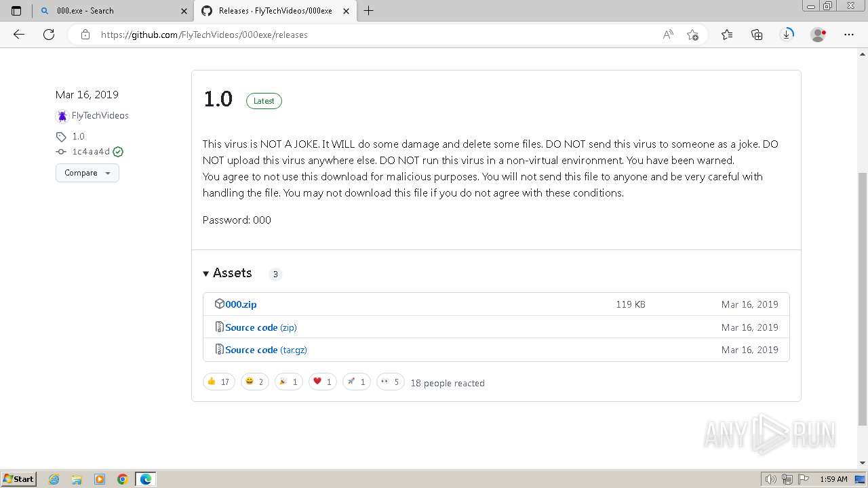The width and height of the screenshot is (868, 488).
Task: Select the Releases FlyTechVideos/000exe tab
Action: point(275,11)
